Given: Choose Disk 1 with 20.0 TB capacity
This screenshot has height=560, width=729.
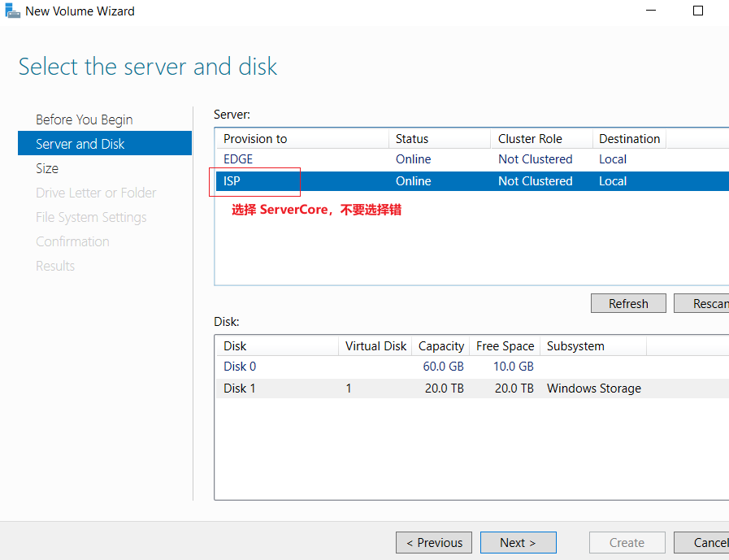Looking at the screenshot, I should [472, 389].
